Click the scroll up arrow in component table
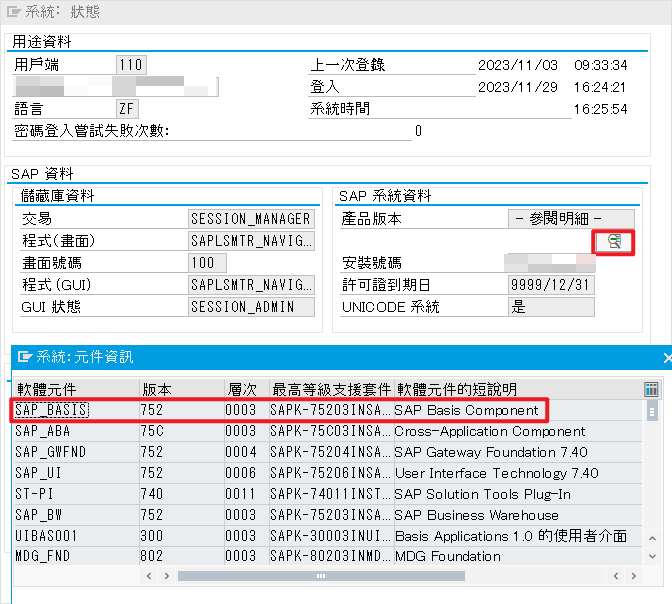Screen dimensions: 672x604 (x=652, y=538)
